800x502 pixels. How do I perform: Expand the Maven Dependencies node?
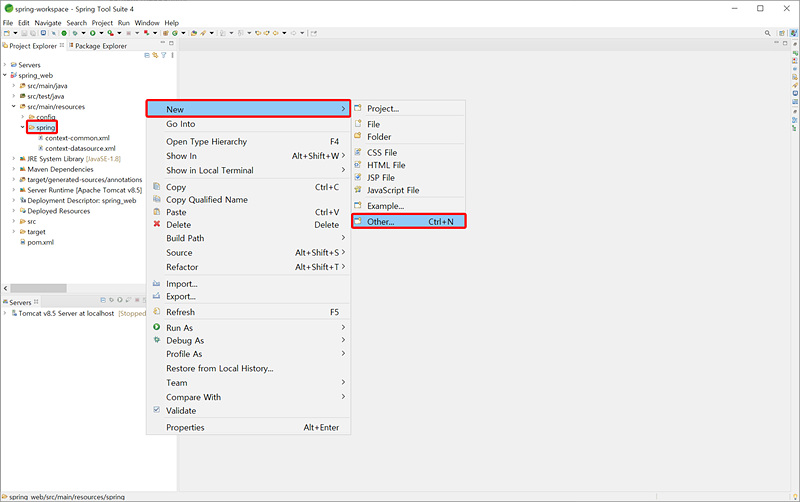click(x=14, y=169)
